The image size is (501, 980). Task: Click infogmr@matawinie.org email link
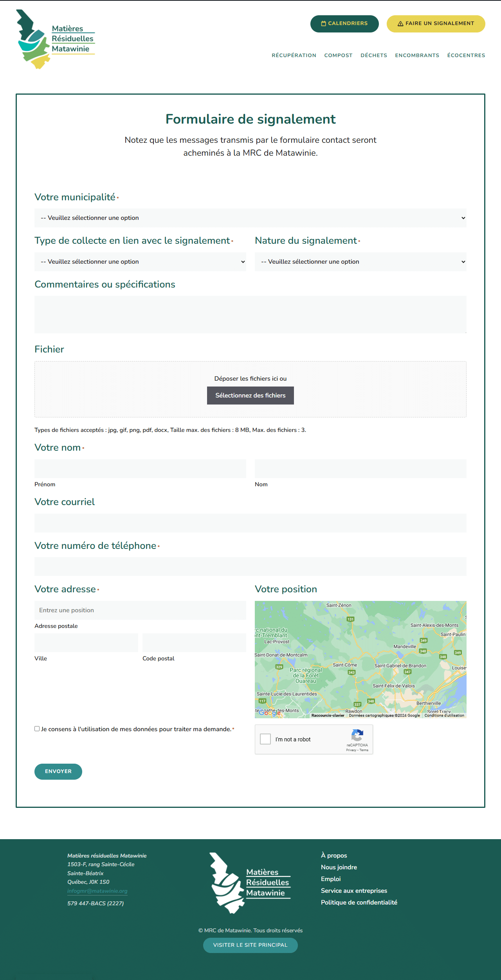(97, 891)
